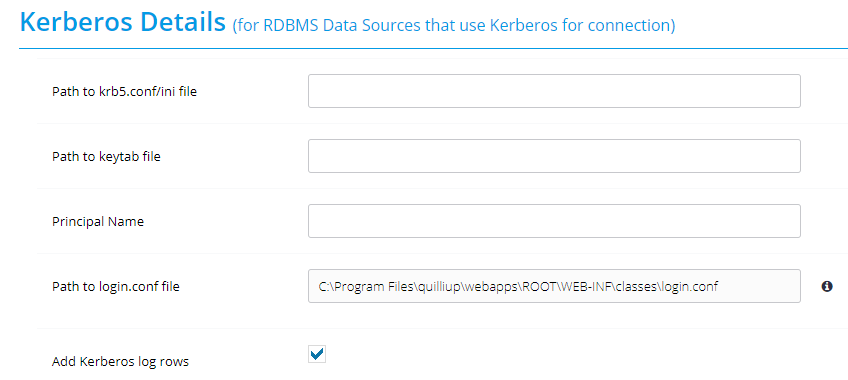Click the 'Path to keytab file' label
This screenshot has width=848, height=380.
(x=106, y=157)
